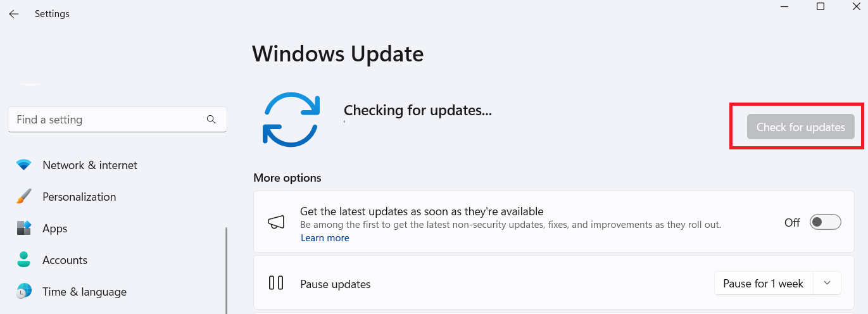Click the back arrow in Settings header

click(x=14, y=14)
